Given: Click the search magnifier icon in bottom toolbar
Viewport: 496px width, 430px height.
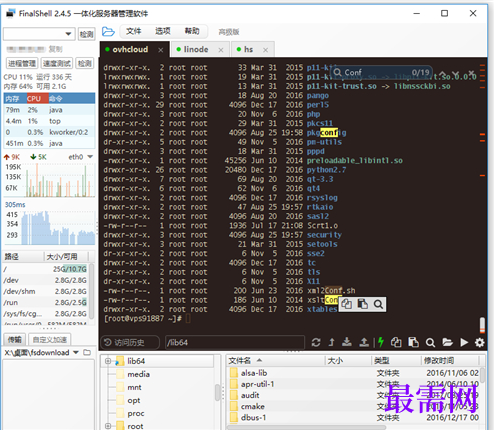Looking at the screenshot, I should point(430,343).
